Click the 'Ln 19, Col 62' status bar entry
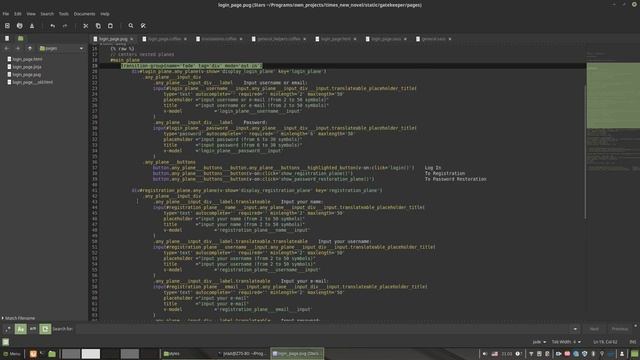Screen dimensions: 640x360 (x=605, y=342)
